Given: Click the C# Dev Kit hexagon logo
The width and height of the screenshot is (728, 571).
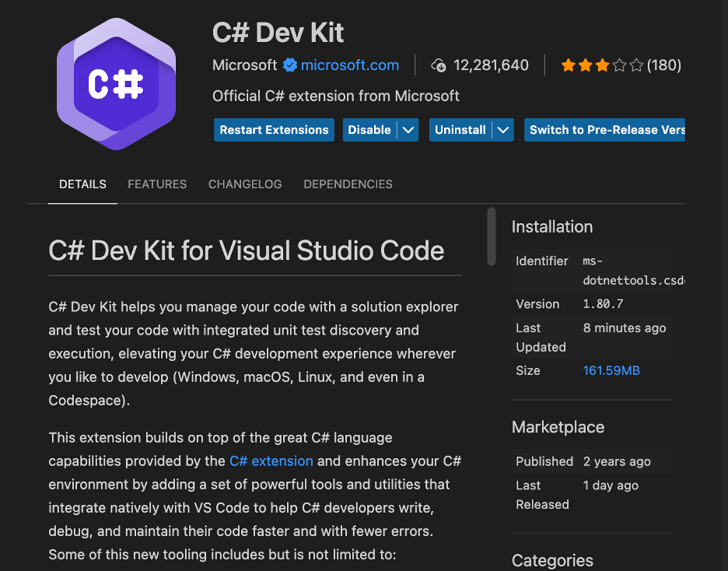Looking at the screenshot, I should click(x=116, y=84).
